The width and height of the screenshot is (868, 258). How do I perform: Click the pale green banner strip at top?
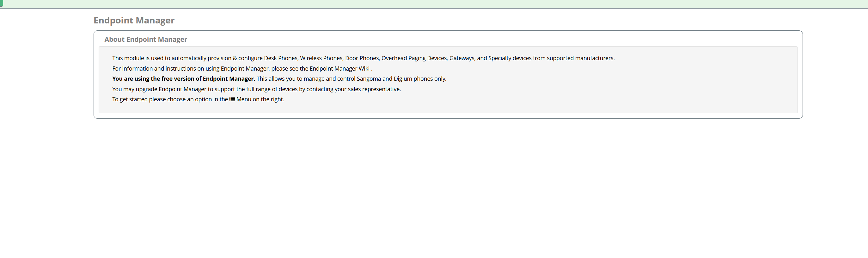[434, 4]
